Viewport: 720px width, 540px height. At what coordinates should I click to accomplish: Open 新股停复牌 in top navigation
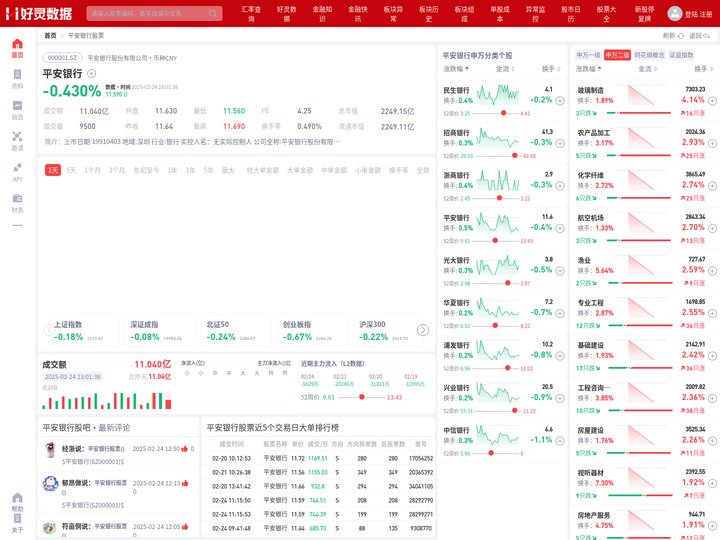click(x=645, y=14)
